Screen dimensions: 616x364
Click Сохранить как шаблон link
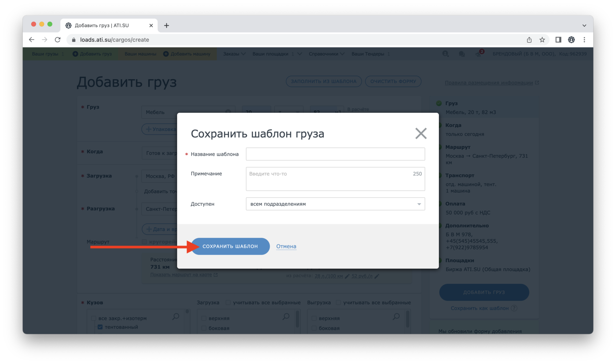click(480, 308)
